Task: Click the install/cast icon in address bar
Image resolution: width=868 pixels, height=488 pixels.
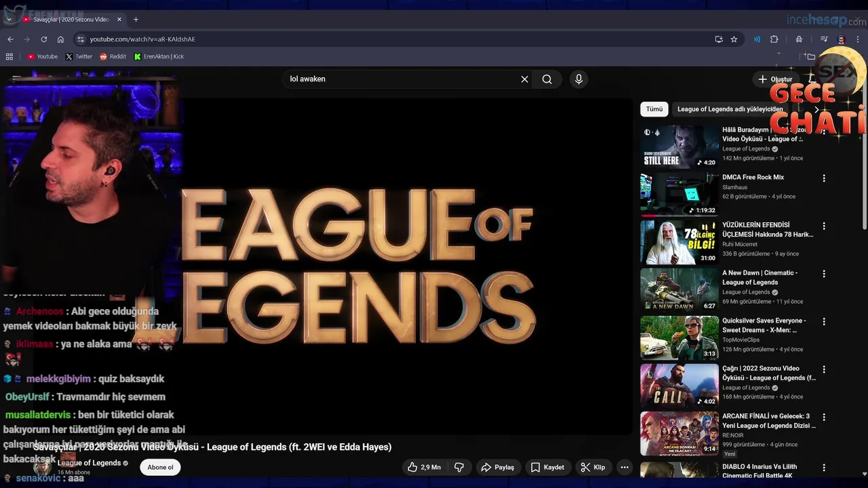Action: point(719,39)
